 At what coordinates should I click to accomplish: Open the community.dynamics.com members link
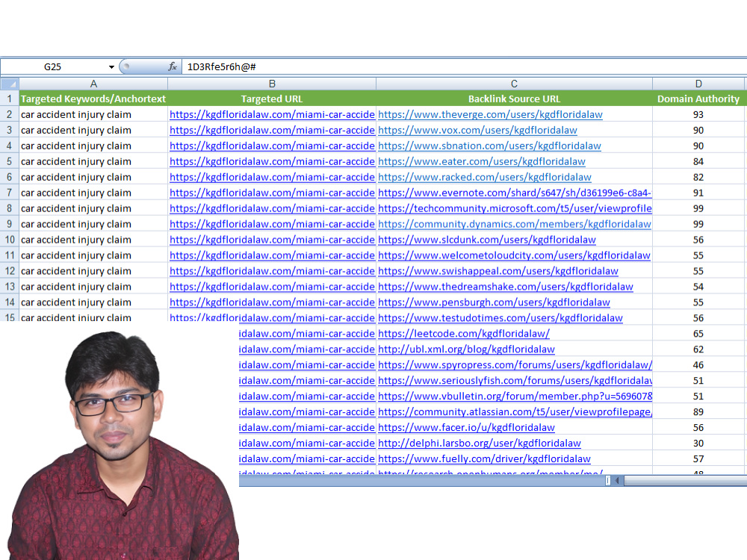point(515,224)
